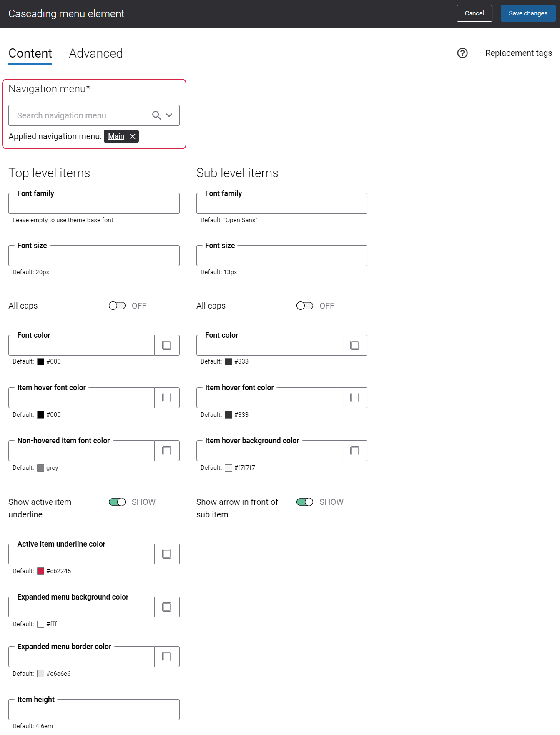The height and width of the screenshot is (735, 560).
Task: Click sub level Font color text field
Action: point(269,345)
